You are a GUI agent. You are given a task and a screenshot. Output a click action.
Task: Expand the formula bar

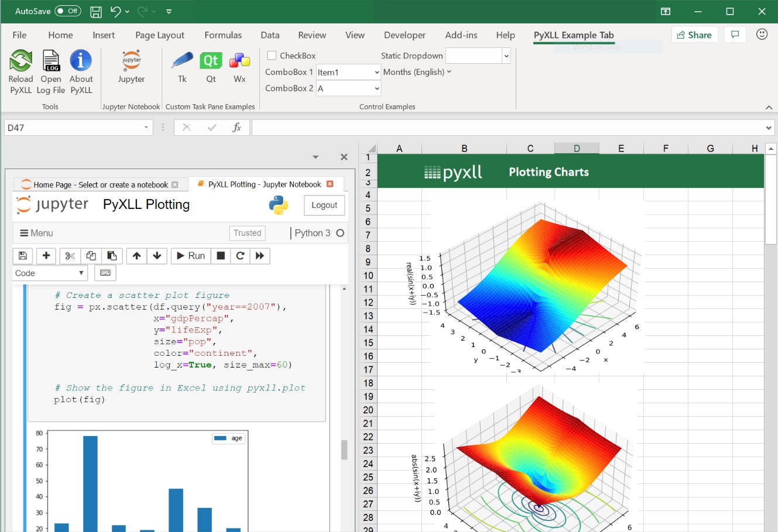coord(769,128)
